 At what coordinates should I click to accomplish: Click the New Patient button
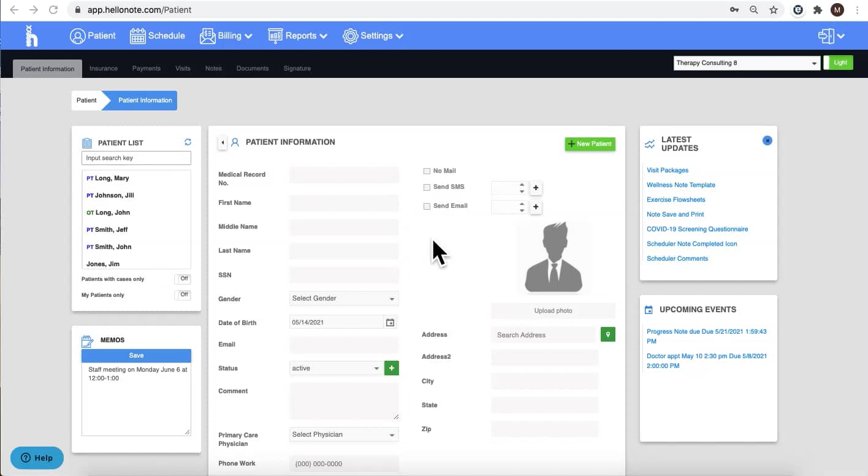click(590, 144)
